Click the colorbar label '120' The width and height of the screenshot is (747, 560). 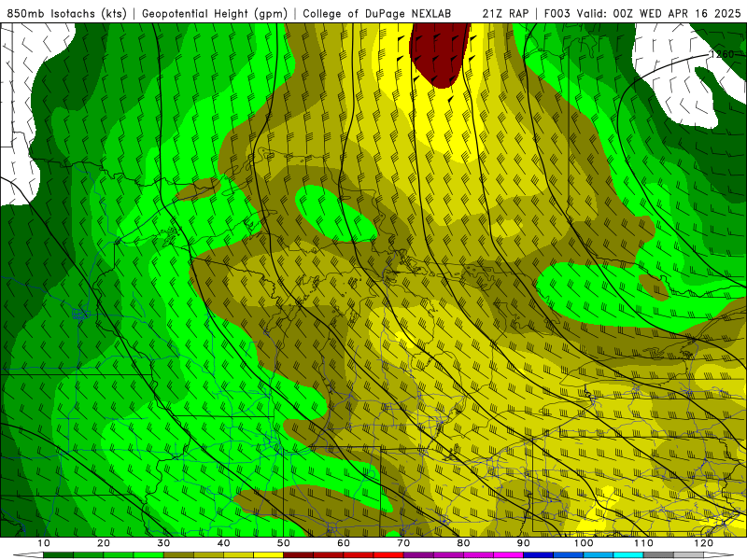point(704,543)
